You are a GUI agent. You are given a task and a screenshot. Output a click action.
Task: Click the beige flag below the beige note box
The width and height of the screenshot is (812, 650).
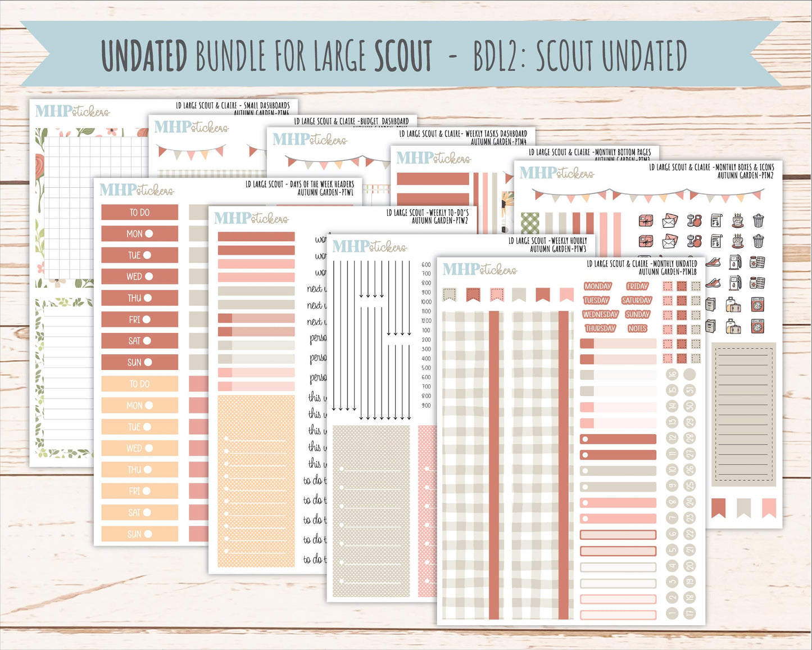[x=744, y=508]
